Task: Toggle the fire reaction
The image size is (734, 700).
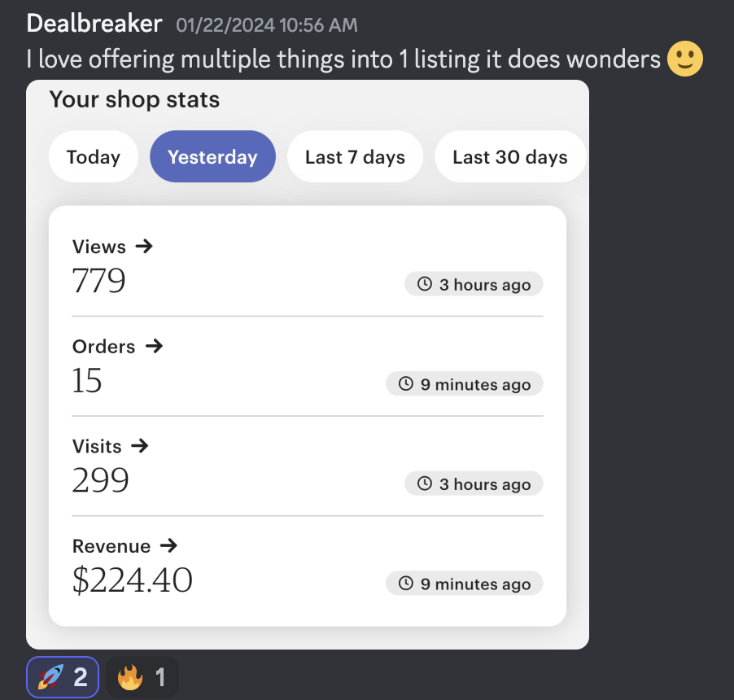Action: (x=142, y=677)
